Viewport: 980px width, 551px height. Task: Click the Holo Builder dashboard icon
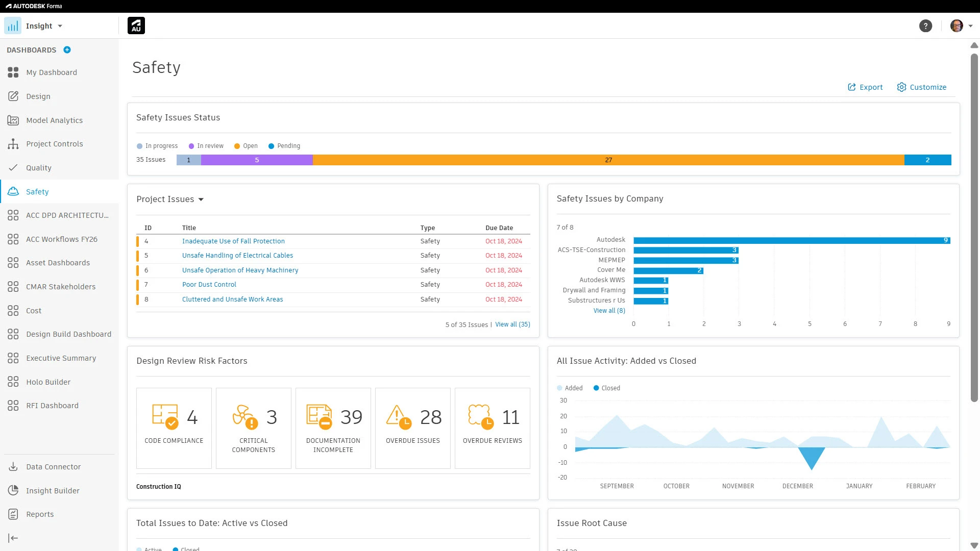[13, 382]
